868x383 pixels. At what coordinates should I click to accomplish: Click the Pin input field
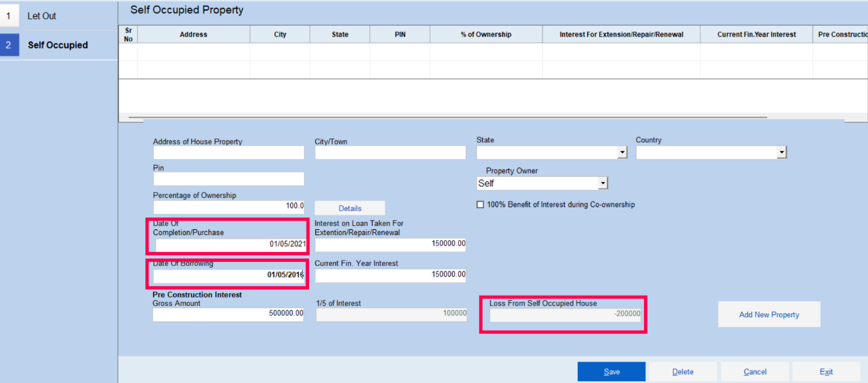(228, 179)
